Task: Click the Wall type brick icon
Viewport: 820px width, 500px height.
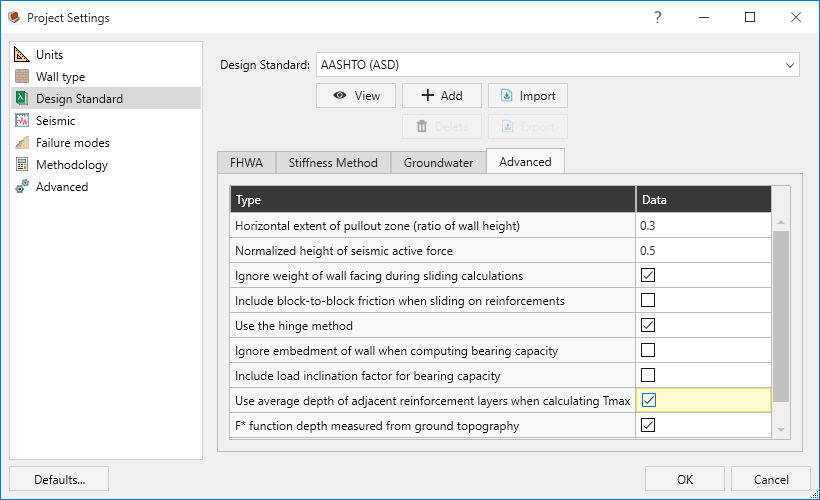Action: (22, 76)
